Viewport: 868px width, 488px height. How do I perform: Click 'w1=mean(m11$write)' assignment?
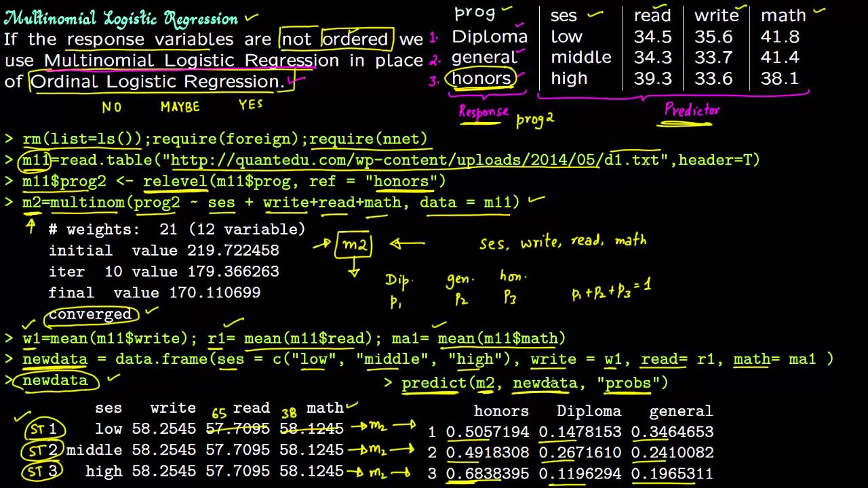[x=104, y=338]
